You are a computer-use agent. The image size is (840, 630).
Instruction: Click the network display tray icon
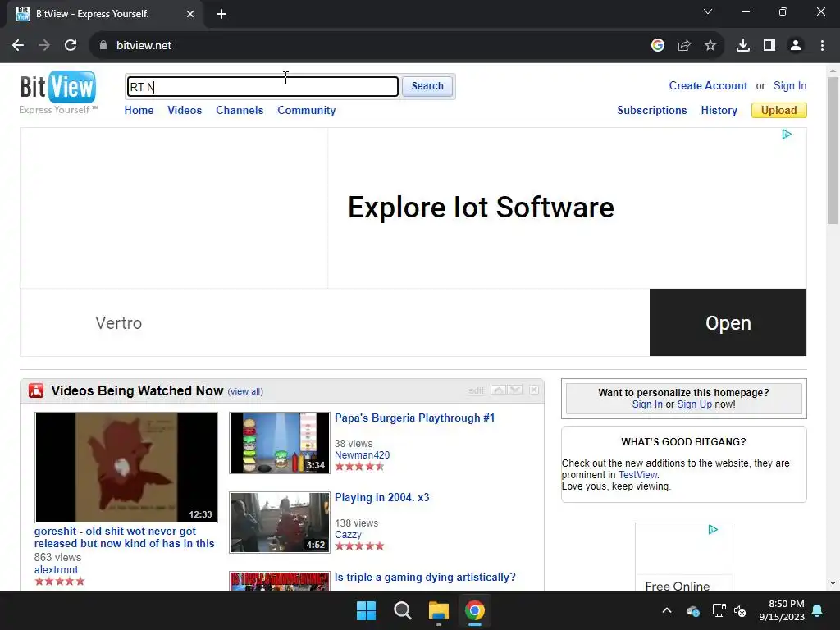(x=719, y=610)
